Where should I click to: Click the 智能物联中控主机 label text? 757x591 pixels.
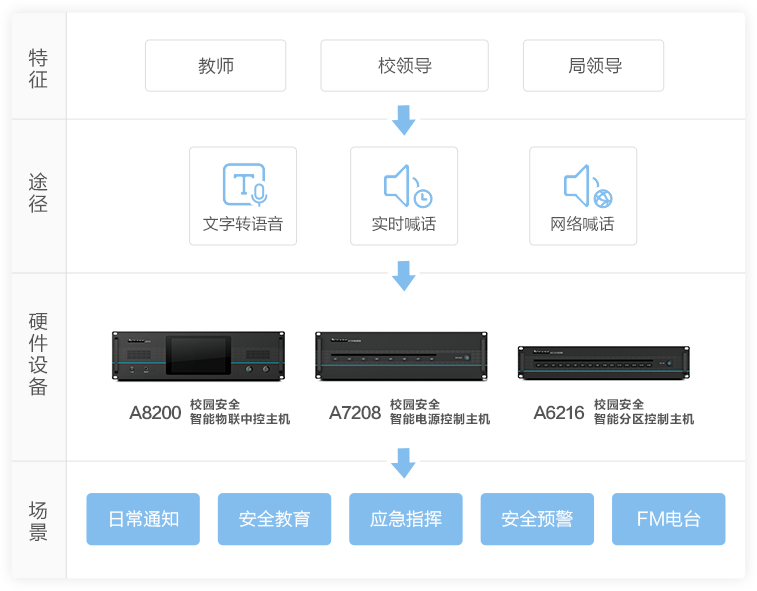240,420
